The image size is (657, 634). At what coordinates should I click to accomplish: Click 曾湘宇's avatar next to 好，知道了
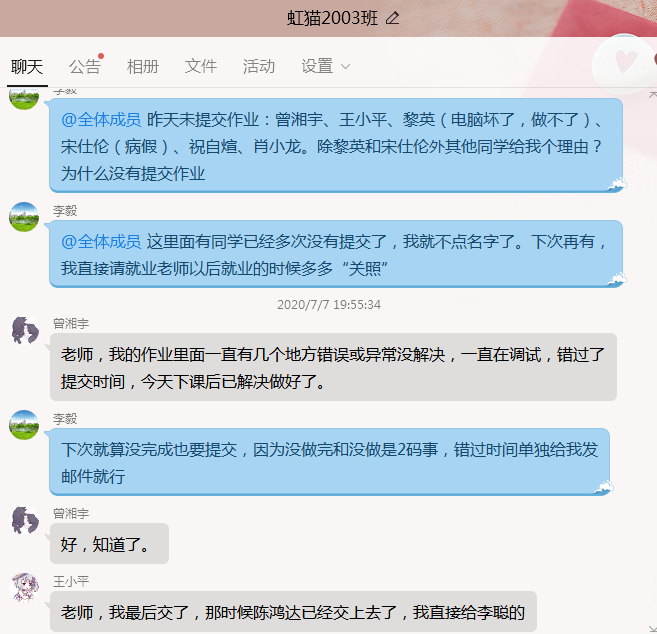click(x=25, y=520)
